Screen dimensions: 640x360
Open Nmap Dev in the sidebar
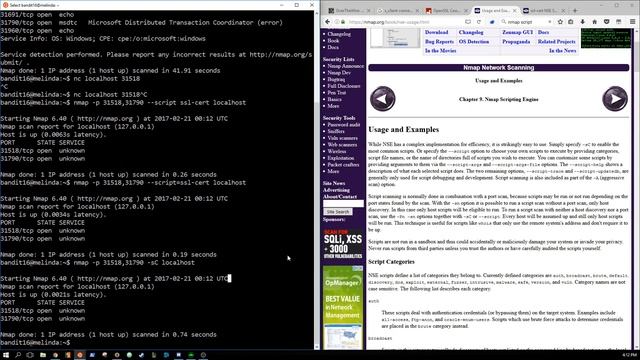pos(339,73)
